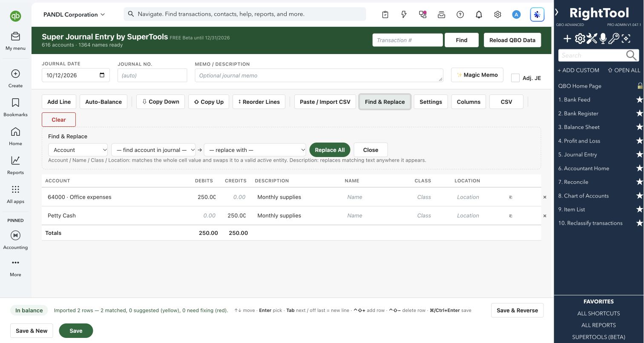Open Reclassify transactions shortcut
644x343 pixels.
click(590, 223)
